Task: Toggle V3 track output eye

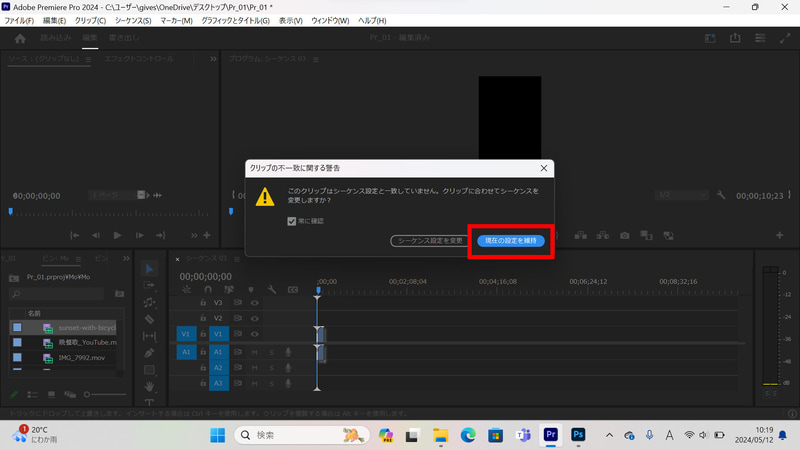Action: [255, 303]
